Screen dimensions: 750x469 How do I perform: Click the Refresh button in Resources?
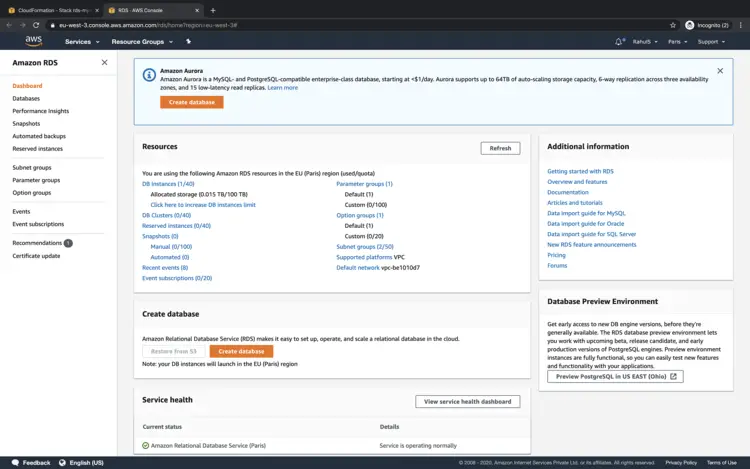(x=500, y=148)
